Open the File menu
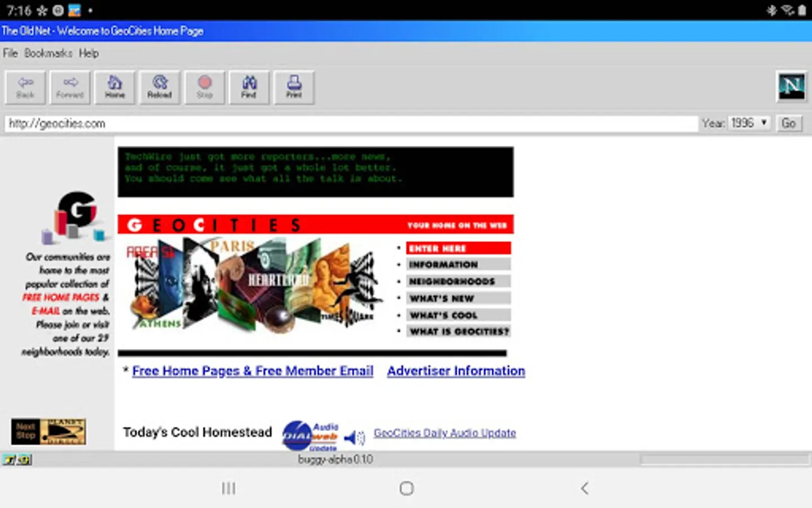Screen dimensions: 812x508 pyautogui.click(x=10, y=53)
